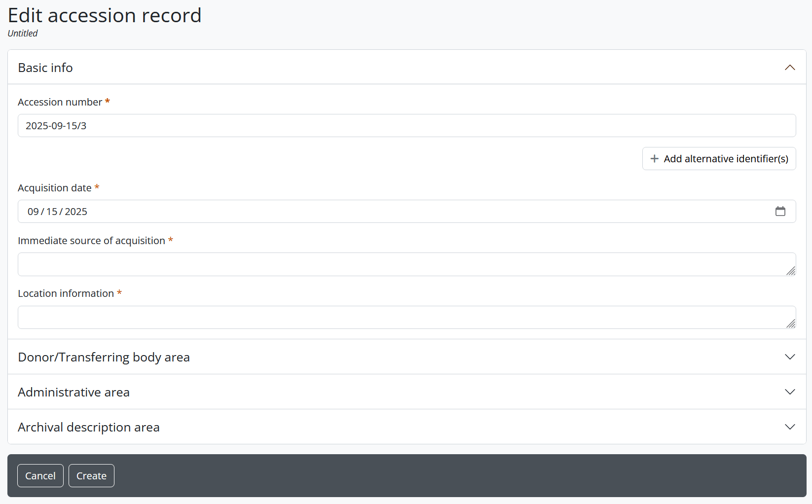Image resolution: width=812 pixels, height=504 pixels.
Task: Click the Archival description area title text
Action: click(x=89, y=427)
